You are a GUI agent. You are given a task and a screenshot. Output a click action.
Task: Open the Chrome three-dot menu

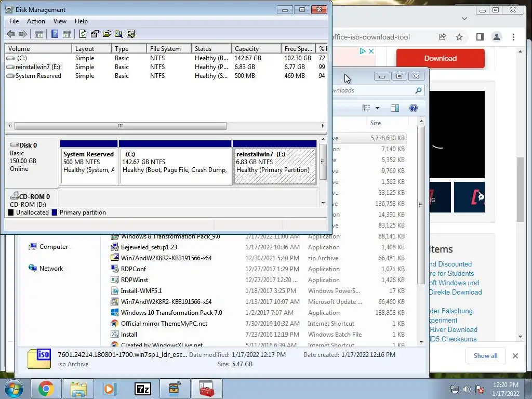pos(513,37)
